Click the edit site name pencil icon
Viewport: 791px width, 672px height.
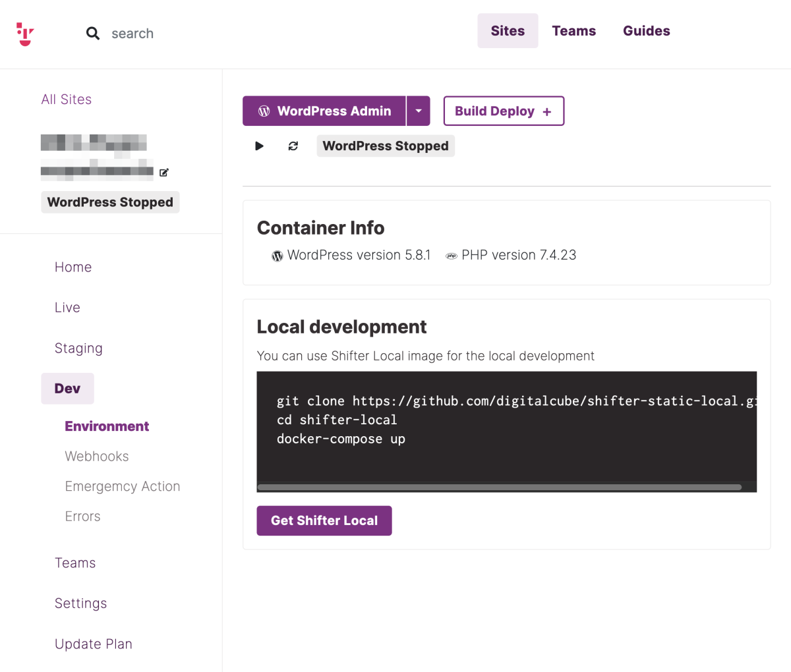[x=164, y=173]
